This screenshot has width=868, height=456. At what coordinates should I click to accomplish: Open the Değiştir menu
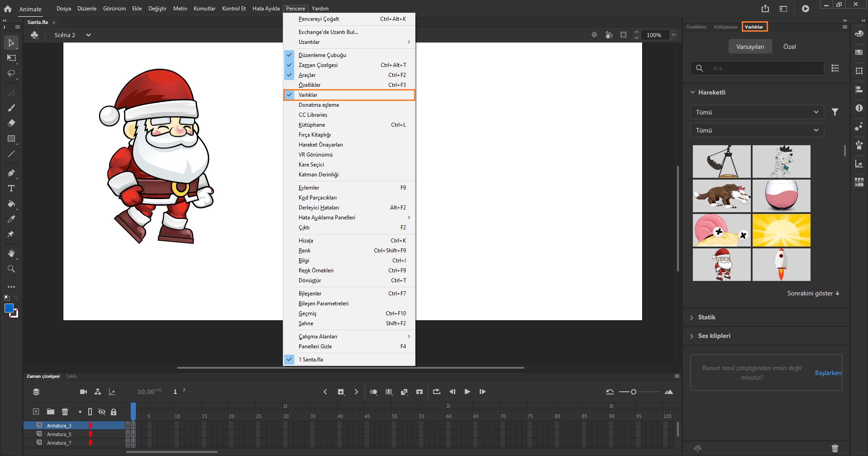157,9
